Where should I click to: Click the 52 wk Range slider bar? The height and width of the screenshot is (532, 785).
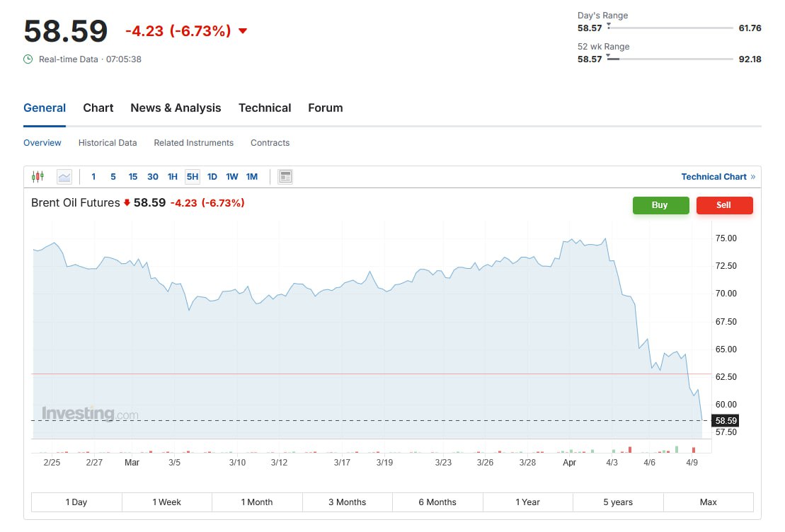[670, 59]
